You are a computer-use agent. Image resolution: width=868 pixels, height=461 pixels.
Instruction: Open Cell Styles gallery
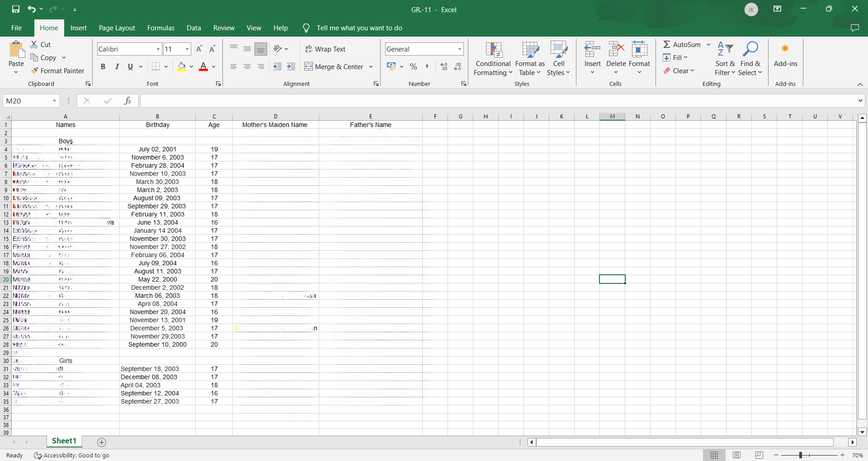pos(559,59)
